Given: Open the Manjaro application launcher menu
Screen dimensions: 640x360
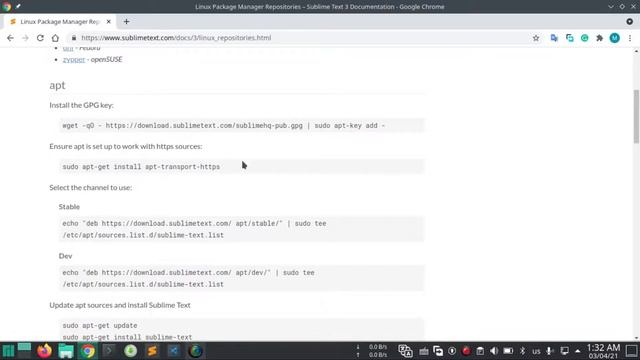Looking at the screenshot, I should (x=8, y=351).
